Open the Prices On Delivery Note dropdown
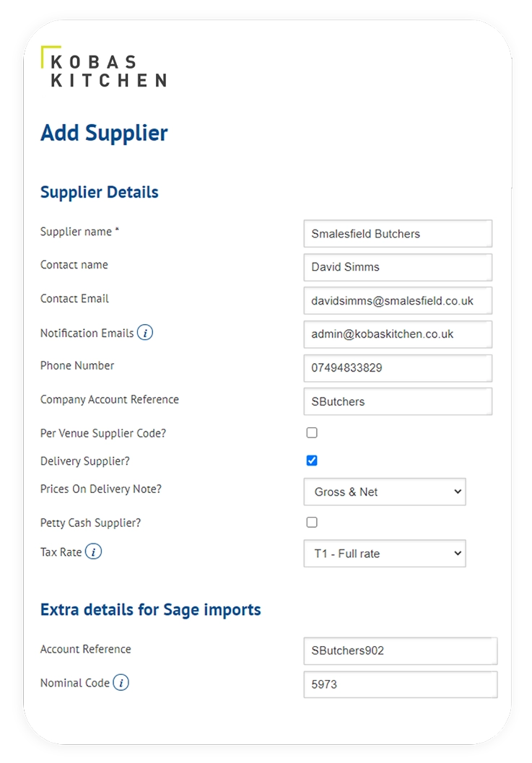 point(385,492)
